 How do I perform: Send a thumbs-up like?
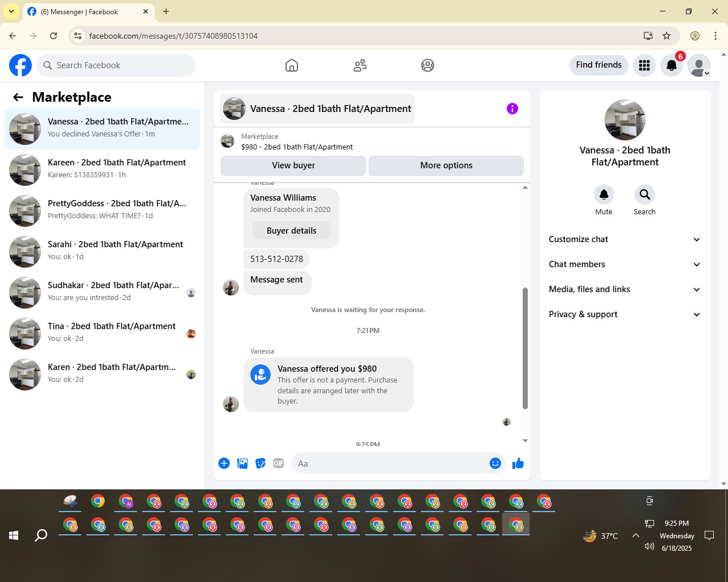coord(518,463)
